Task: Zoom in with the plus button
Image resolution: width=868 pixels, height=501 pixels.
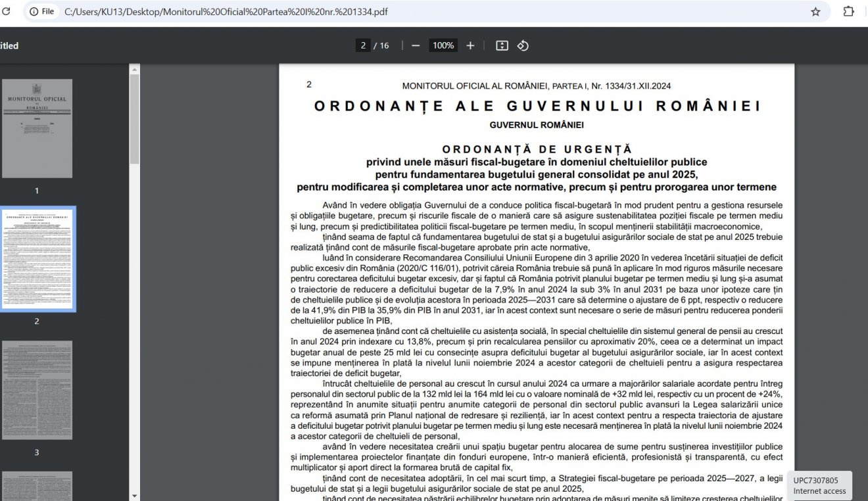Action: [x=470, y=45]
